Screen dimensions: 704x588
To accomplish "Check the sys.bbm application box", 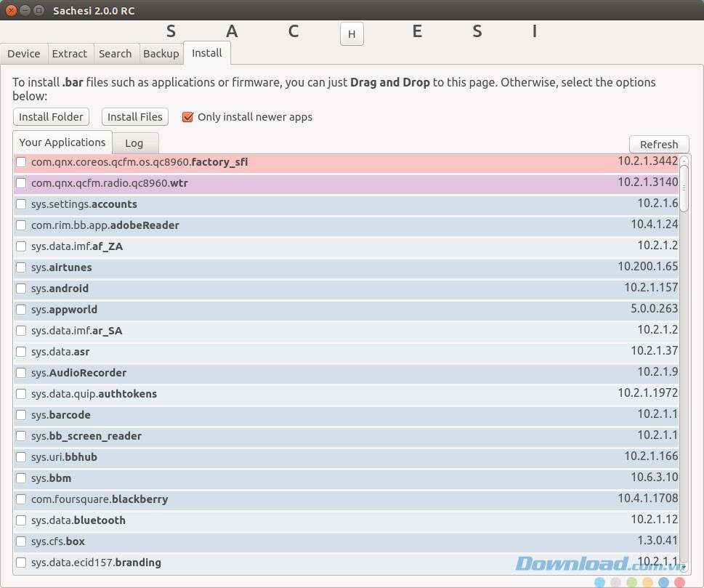I will [x=22, y=478].
